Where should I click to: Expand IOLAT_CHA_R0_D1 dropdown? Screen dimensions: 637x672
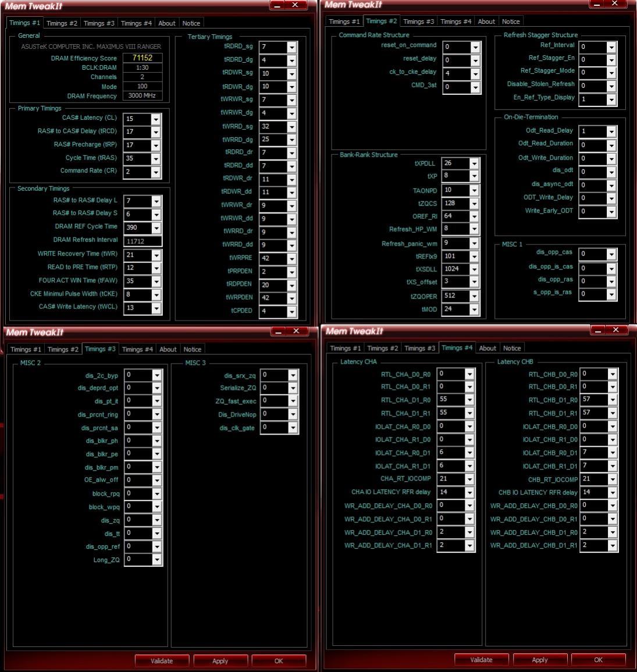470,453
